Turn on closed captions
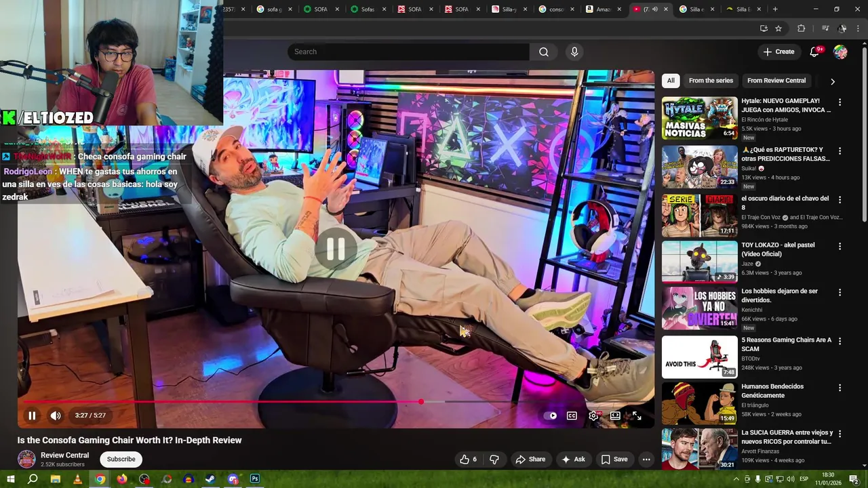 (x=572, y=415)
